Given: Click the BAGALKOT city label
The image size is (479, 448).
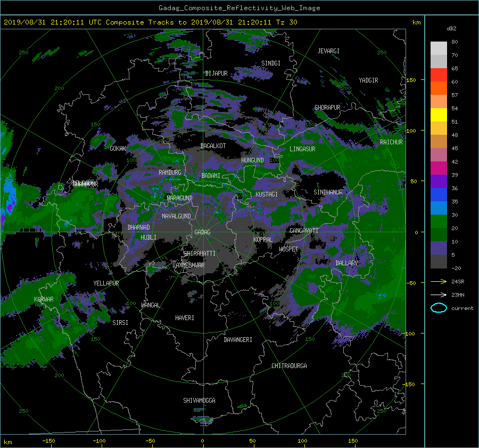Looking at the screenshot, I should pyautogui.click(x=213, y=146).
